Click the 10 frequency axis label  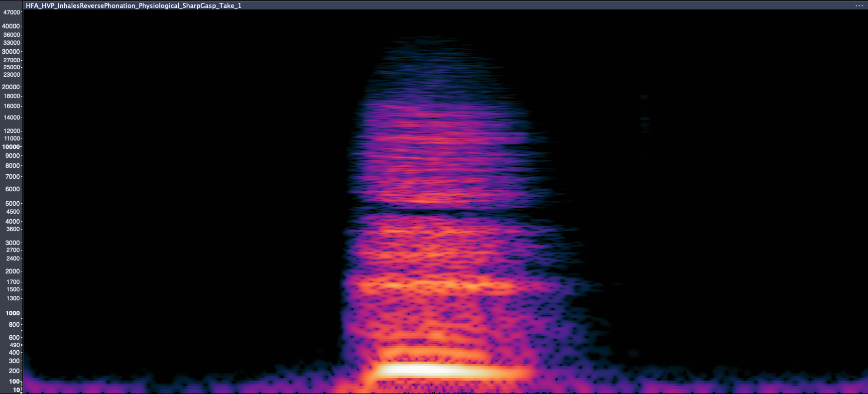click(16, 390)
